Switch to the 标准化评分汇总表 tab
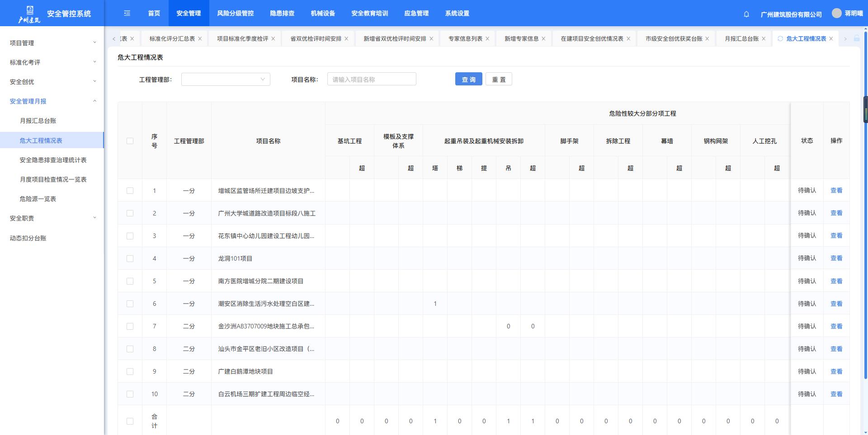Viewport: 868px width, 435px height. click(172, 39)
